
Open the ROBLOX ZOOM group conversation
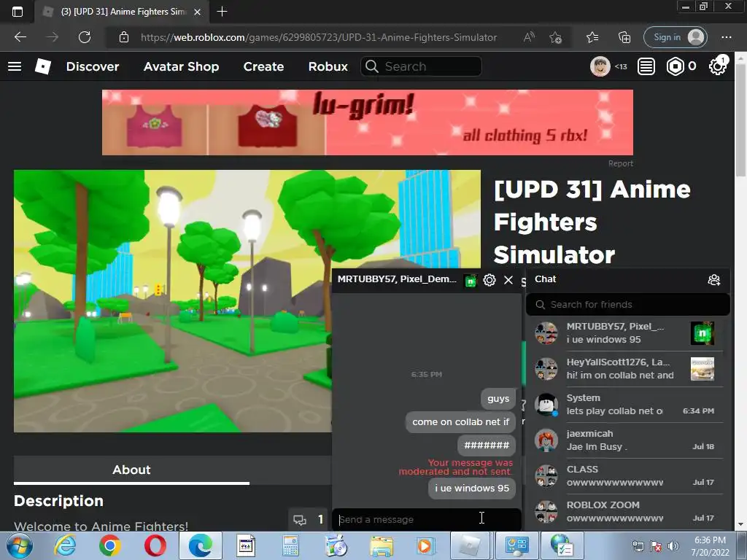627,511
